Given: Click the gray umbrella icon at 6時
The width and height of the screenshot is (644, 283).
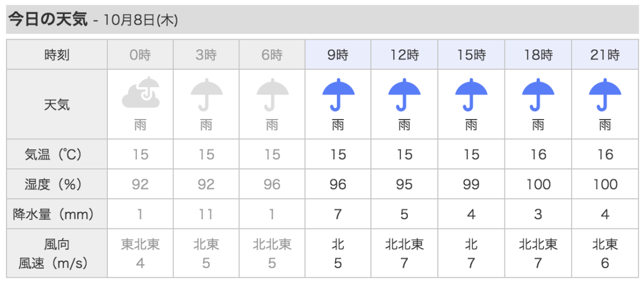Looking at the screenshot, I should click(x=273, y=95).
